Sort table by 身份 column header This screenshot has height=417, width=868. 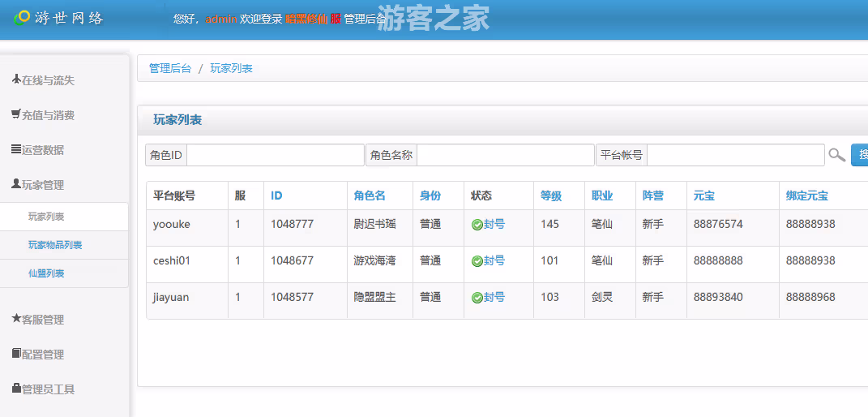(x=430, y=196)
